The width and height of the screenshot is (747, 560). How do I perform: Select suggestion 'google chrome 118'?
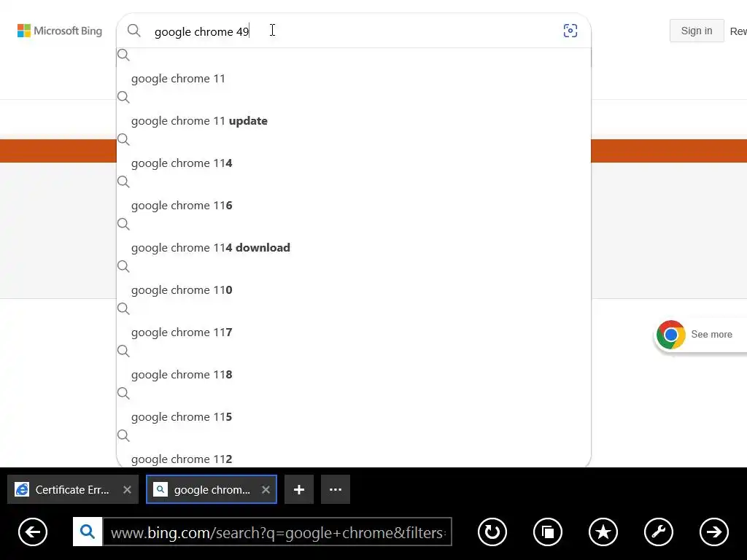click(354, 375)
